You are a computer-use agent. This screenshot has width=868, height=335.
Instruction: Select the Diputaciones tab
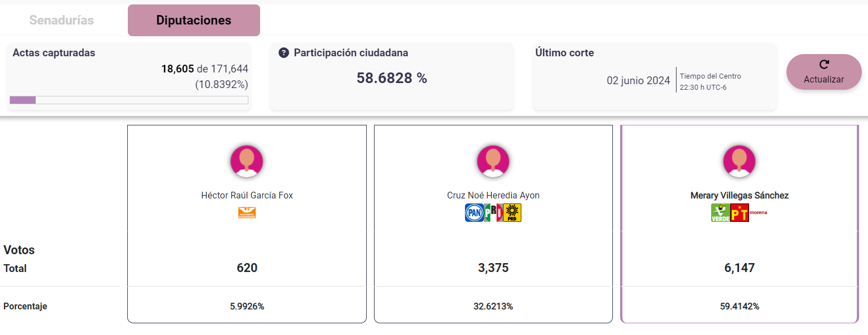click(x=194, y=21)
